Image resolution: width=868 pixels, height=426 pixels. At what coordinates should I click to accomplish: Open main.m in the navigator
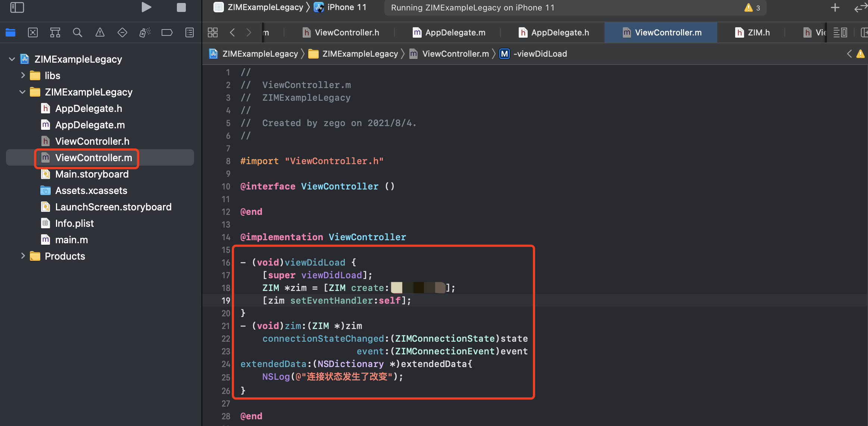tap(100, 239)
